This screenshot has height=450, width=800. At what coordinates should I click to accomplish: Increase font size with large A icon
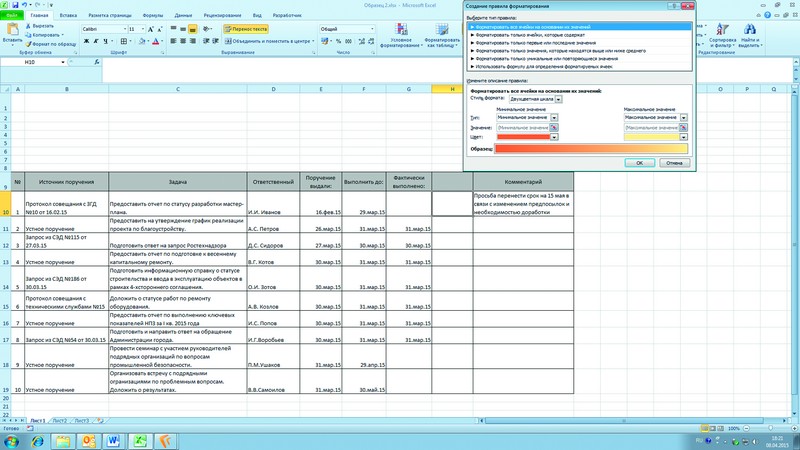pyautogui.click(x=151, y=29)
